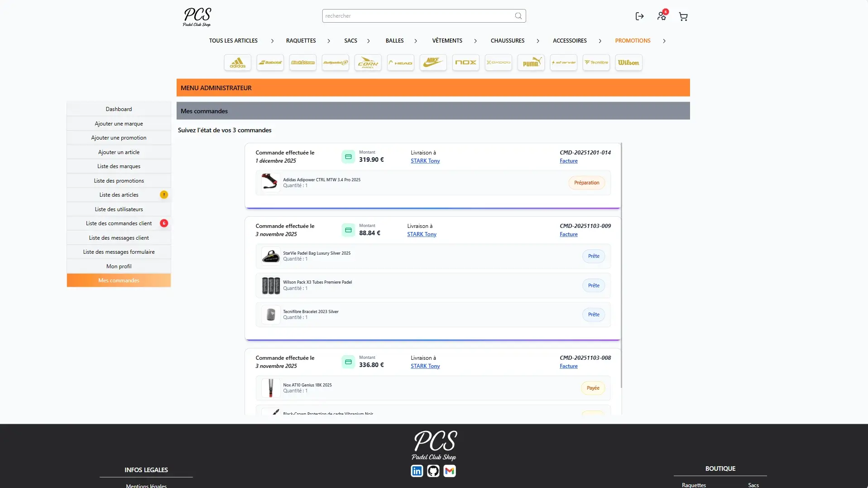The width and height of the screenshot is (868, 488).
Task: Open the GitHub icon in the footer
Action: (x=433, y=471)
